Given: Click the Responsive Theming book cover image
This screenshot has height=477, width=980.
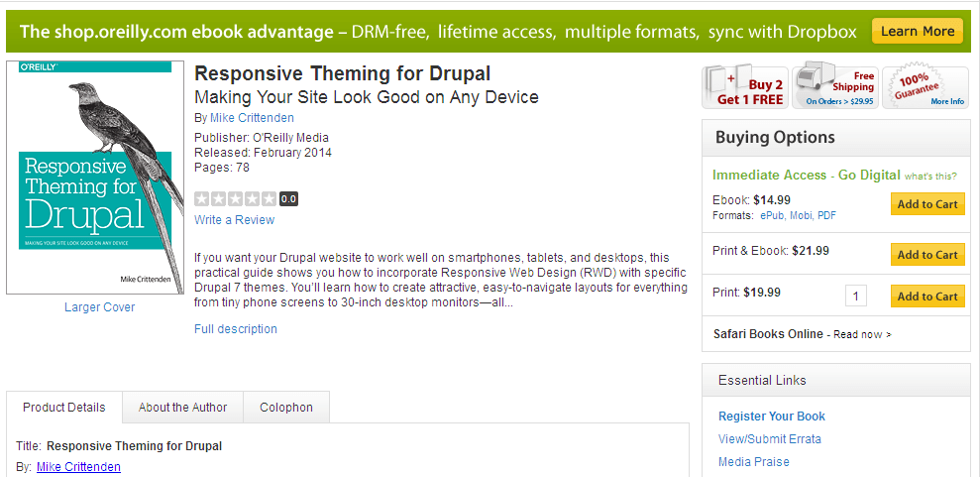Looking at the screenshot, I should coord(95,178).
